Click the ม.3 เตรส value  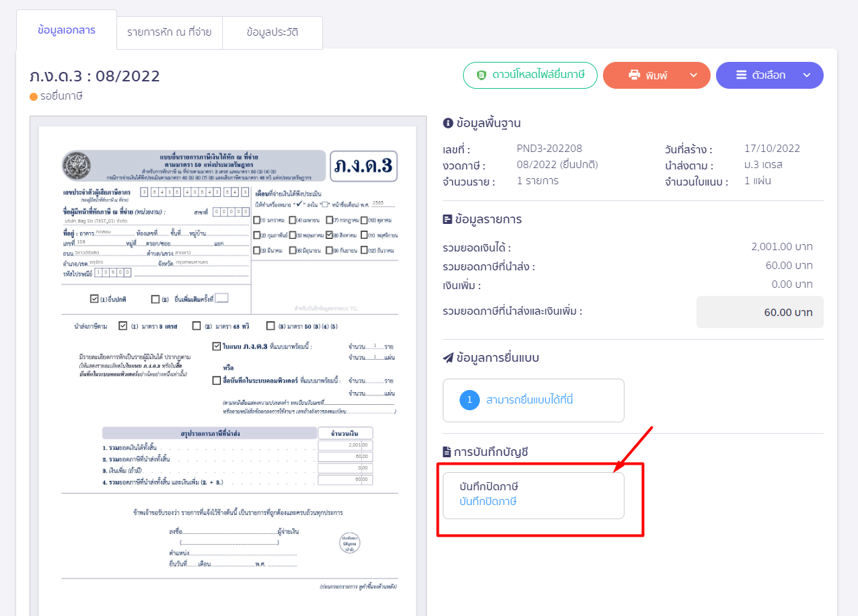763,165
